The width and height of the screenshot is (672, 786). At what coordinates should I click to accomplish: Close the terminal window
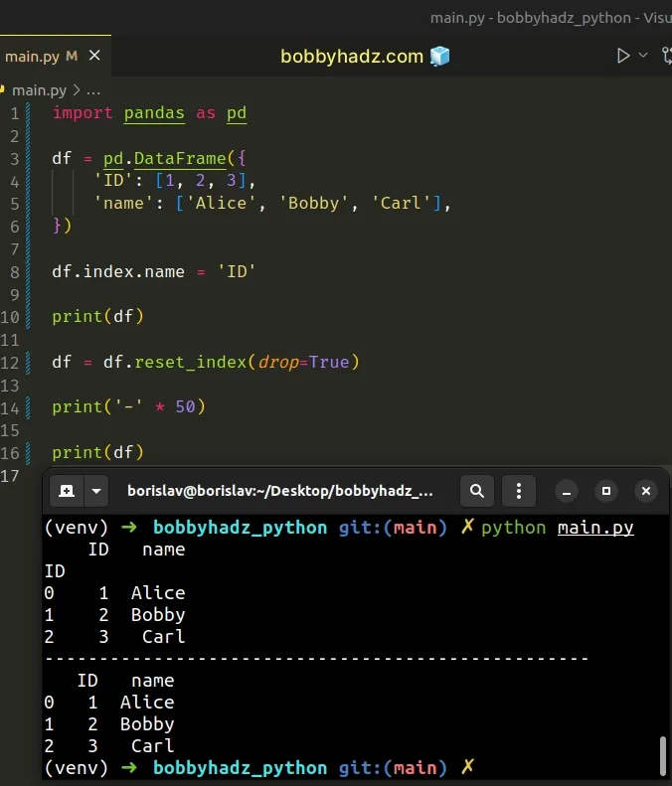pos(645,491)
